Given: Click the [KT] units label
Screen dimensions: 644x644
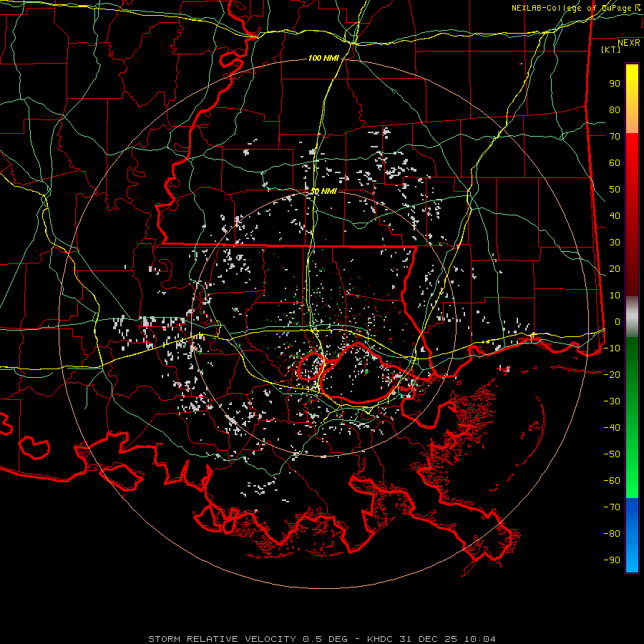Looking at the screenshot, I should 610,49.
